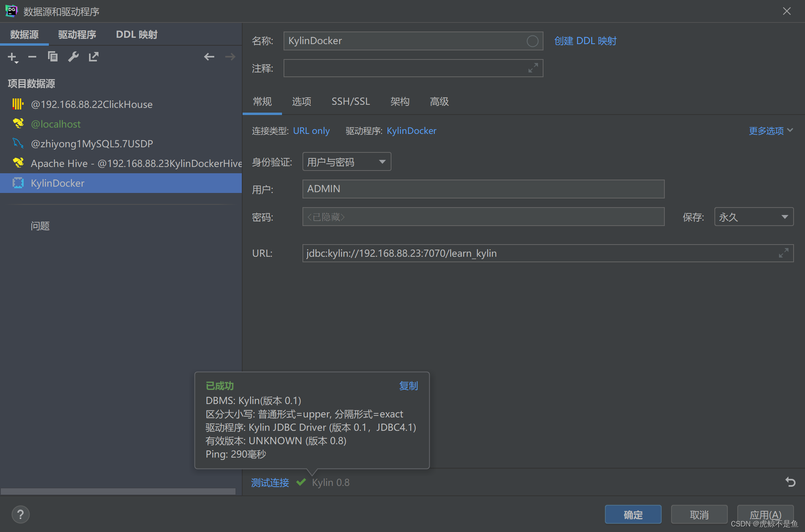Screen dimensions: 805x532
Task: Click the remove data source minus icon
Action: (x=32, y=57)
